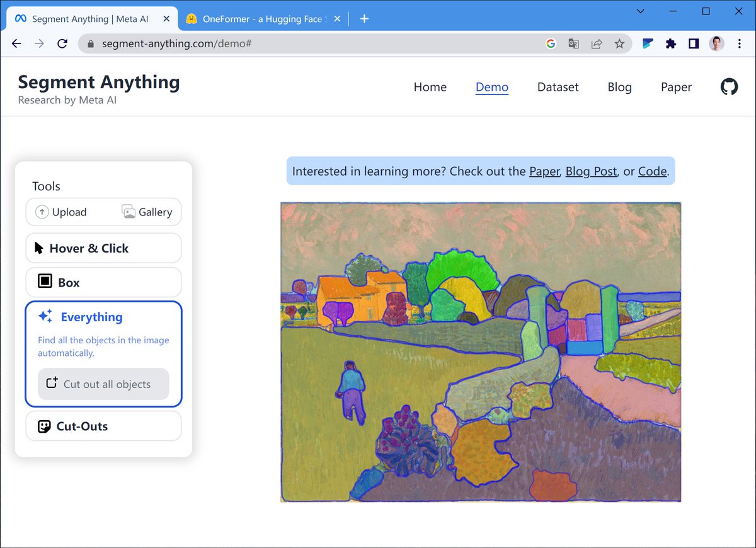This screenshot has width=756, height=548.
Task: Click the "Tools" panel heading
Action: (x=47, y=186)
